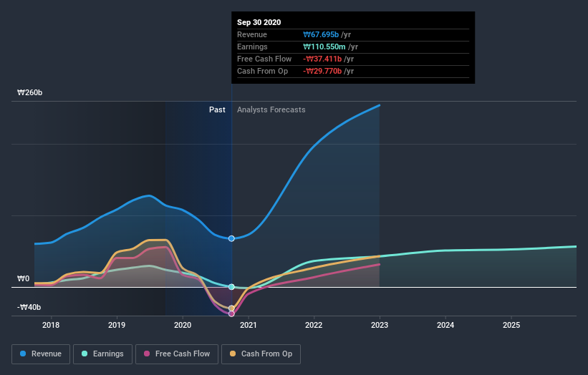
Task: Click the Cash From Op label in tooltip
Action: tap(263, 71)
